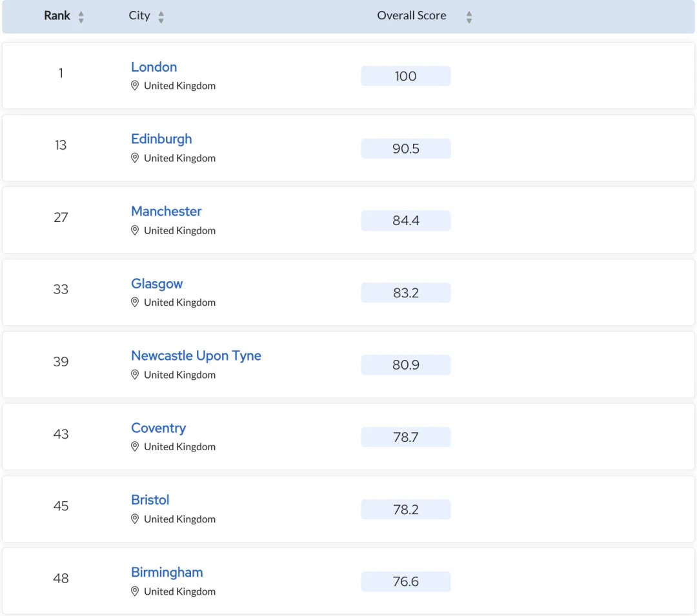Sort the table by Rank column arrows

pyautogui.click(x=81, y=17)
